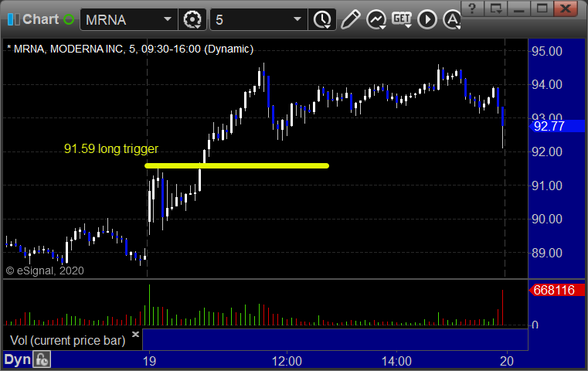This screenshot has height=371, width=588.
Task: Select the pencil drawing tool
Action: coord(350,19)
